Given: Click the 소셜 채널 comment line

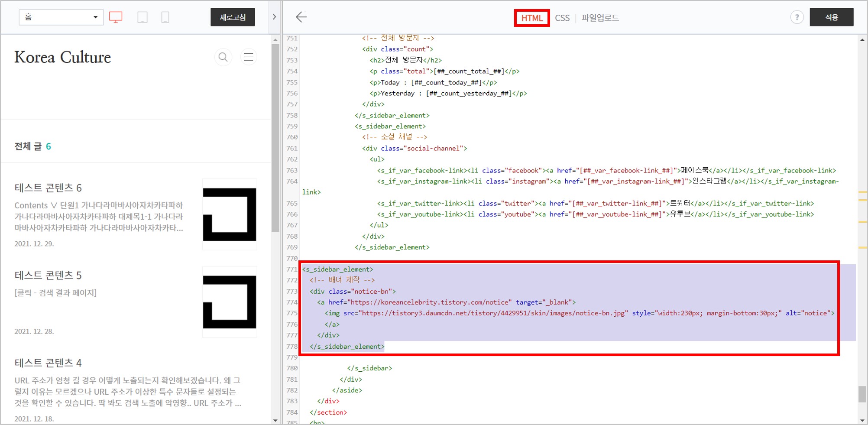Looking at the screenshot, I should point(395,137).
